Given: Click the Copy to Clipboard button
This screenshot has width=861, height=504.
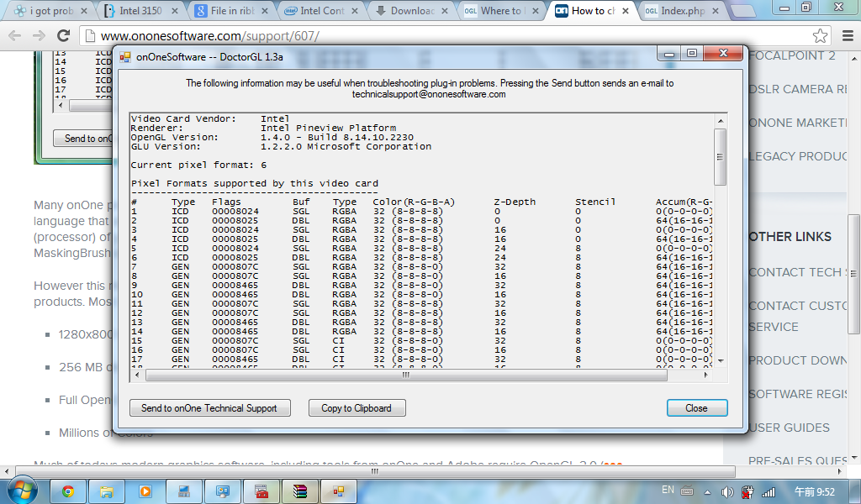Looking at the screenshot, I should (357, 408).
